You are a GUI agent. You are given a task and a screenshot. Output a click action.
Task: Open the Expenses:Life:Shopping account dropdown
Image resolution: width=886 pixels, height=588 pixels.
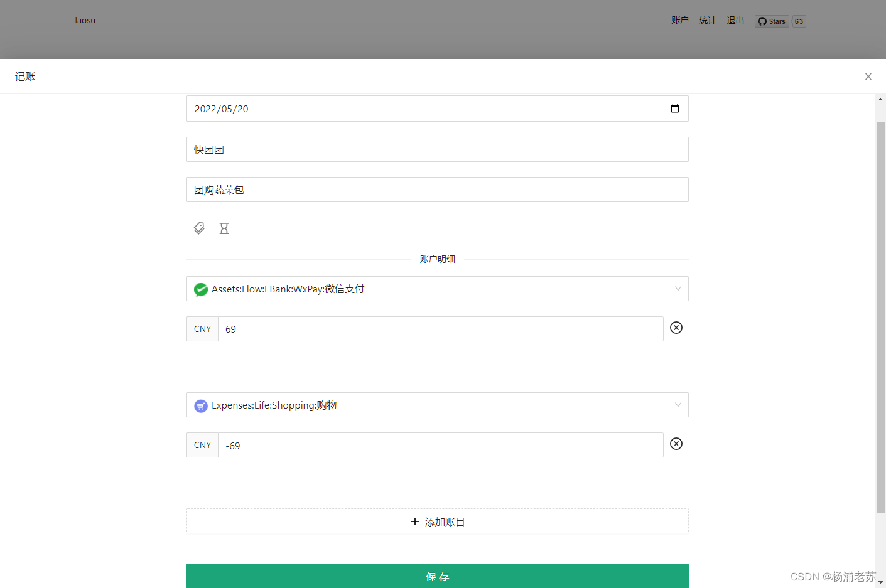click(x=438, y=405)
